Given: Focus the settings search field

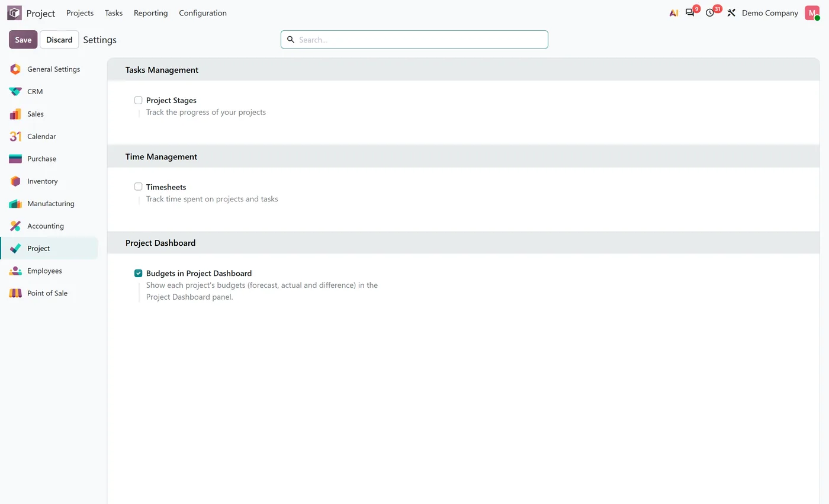Looking at the screenshot, I should coord(415,40).
